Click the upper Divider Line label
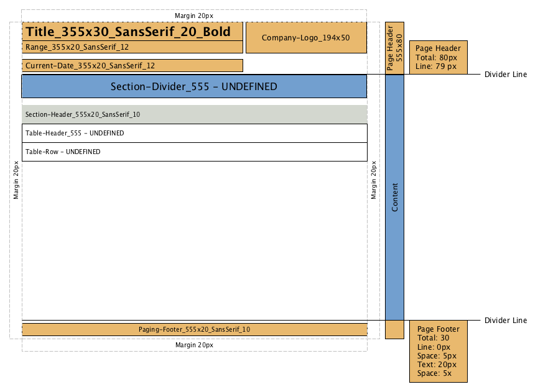The image size is (538, 392). point(505,74)
